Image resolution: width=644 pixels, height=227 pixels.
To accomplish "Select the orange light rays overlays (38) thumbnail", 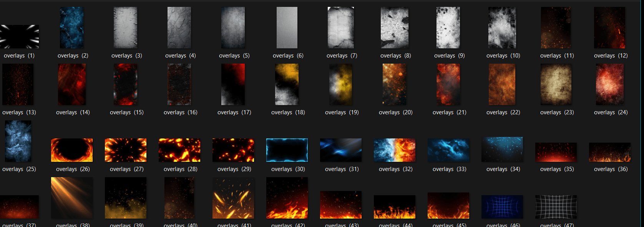I will pos(72,198).
